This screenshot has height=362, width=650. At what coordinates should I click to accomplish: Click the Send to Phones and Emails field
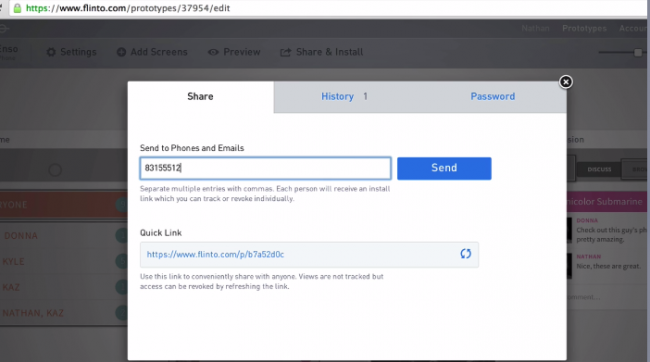[x=265, y=168]
